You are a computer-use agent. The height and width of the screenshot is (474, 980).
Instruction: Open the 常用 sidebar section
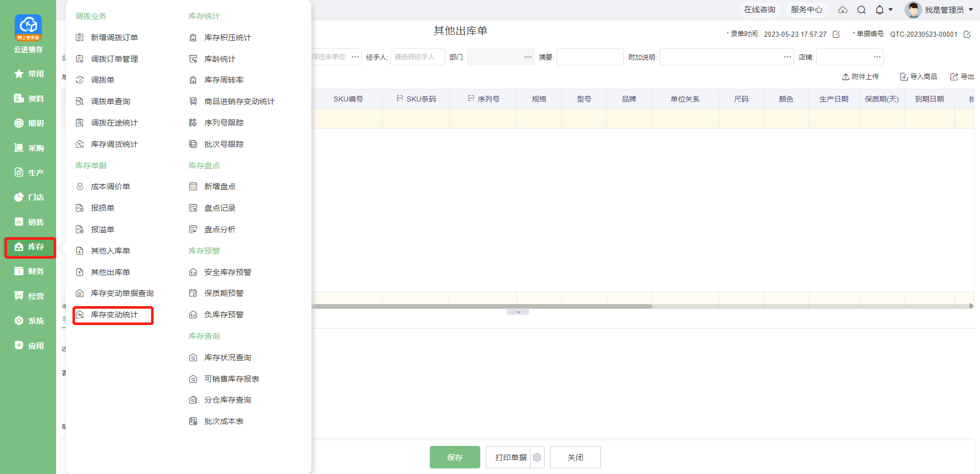29,74
